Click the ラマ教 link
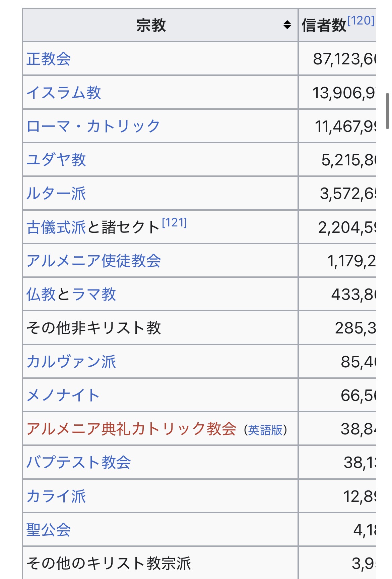The image size is (392, 579). tap(94, 294)
